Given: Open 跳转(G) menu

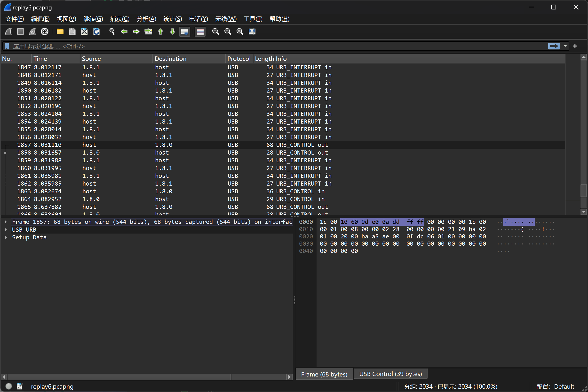Looking at the screenshot, I should click(93, 19).
